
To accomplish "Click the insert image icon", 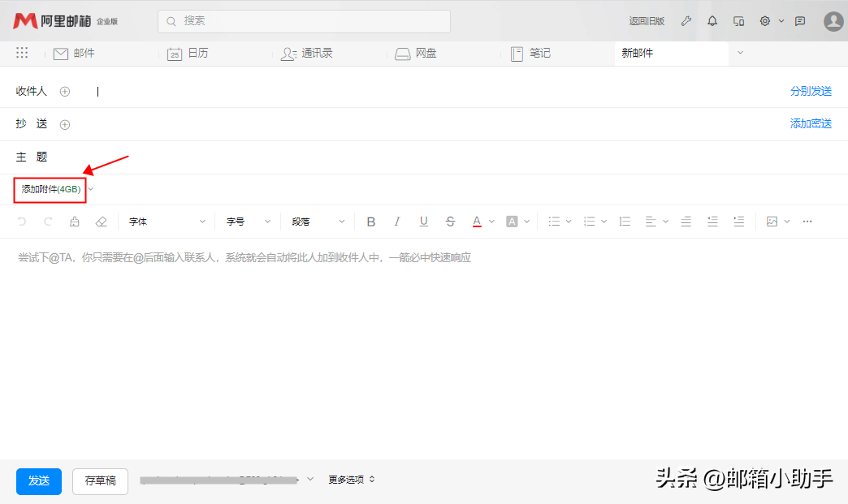I will coord(772,222).
